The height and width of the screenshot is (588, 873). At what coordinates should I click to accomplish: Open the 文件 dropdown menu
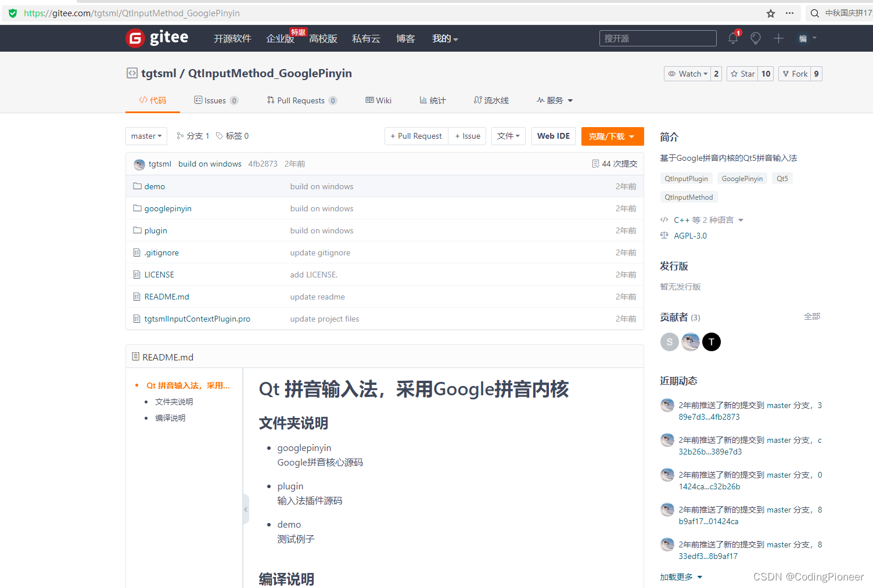point(508,136)
